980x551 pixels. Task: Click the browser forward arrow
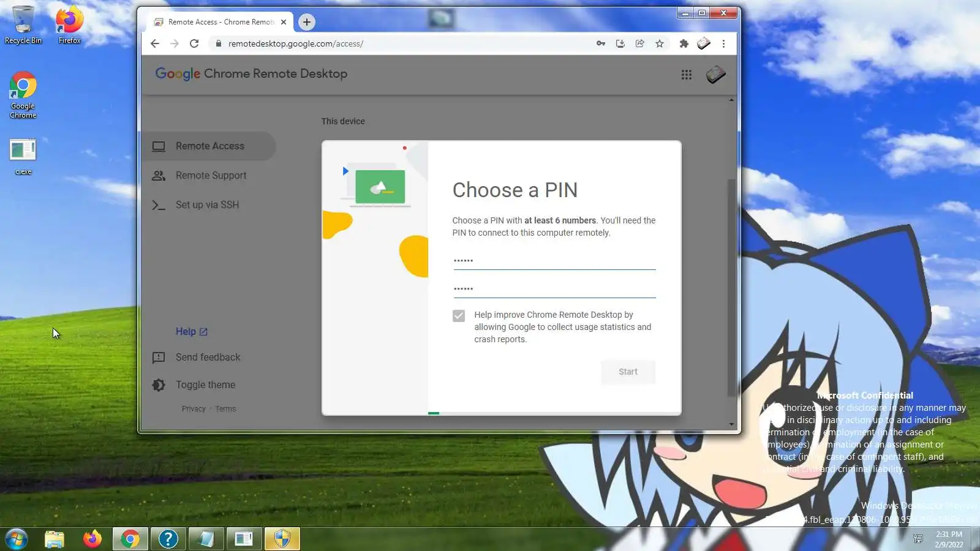[x=175, y=43]
